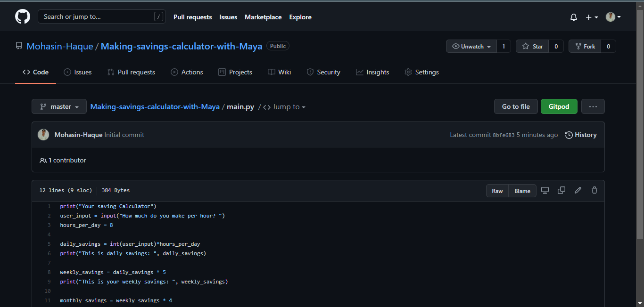Image resolution: width=644 pixels, height=307 pixels.
Task: Open the Insights tab
Action: pos(372,72)
